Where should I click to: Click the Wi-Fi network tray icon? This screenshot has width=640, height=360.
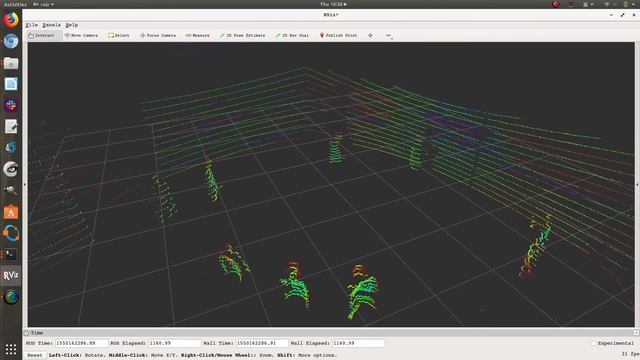coord(607,4)
